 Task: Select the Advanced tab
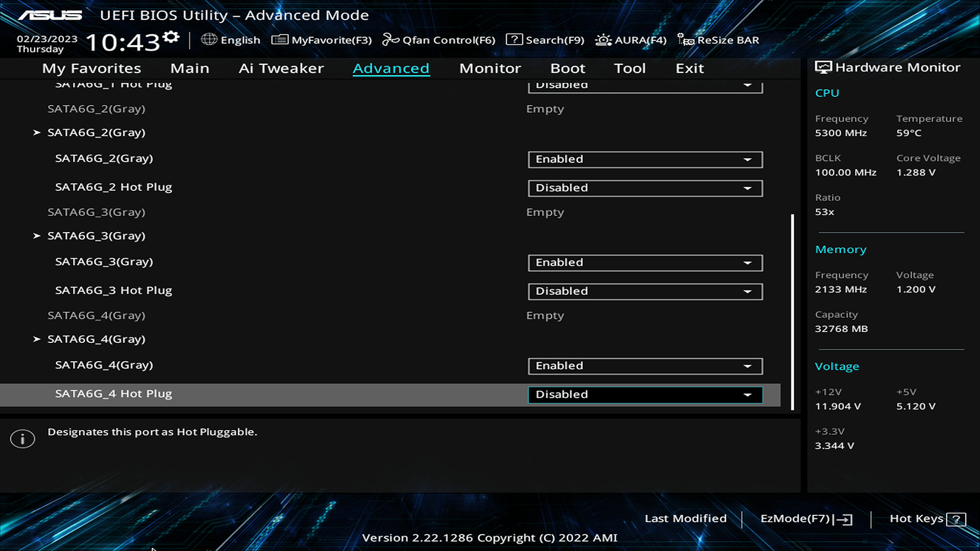click(390, 67)
